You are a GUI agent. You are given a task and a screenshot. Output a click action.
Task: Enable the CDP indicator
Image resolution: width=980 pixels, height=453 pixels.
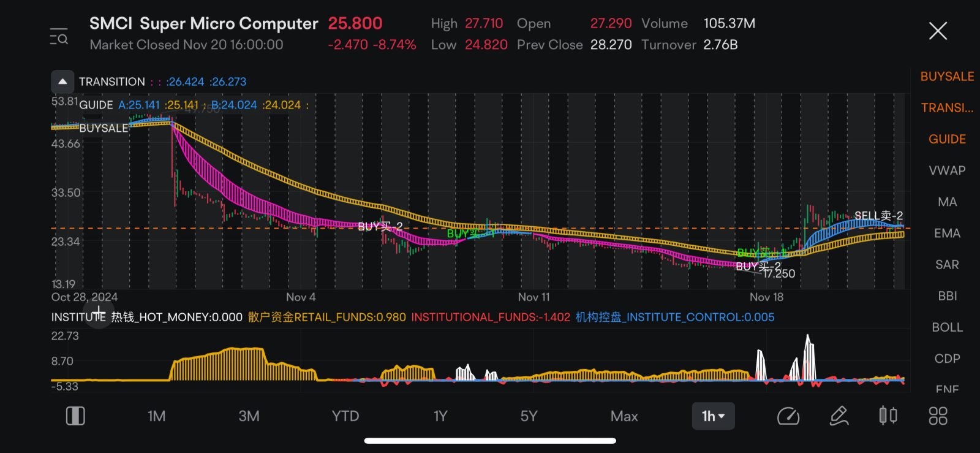pos(947,358)
